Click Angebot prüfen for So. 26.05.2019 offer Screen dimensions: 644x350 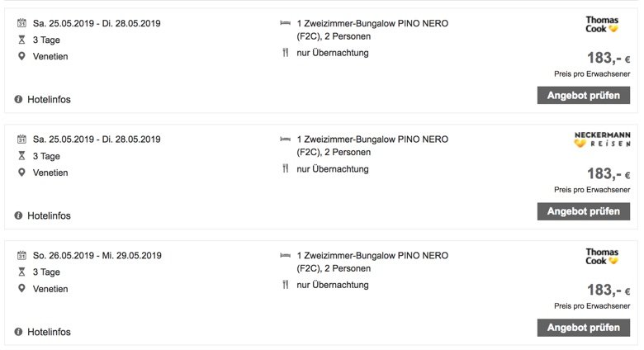point(584,328)
